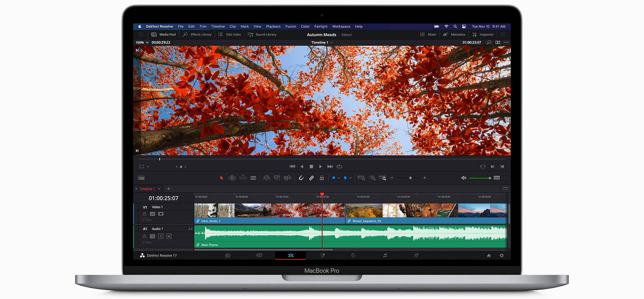
Task: Click the Loop playback icon
Action: coord(340,166)
